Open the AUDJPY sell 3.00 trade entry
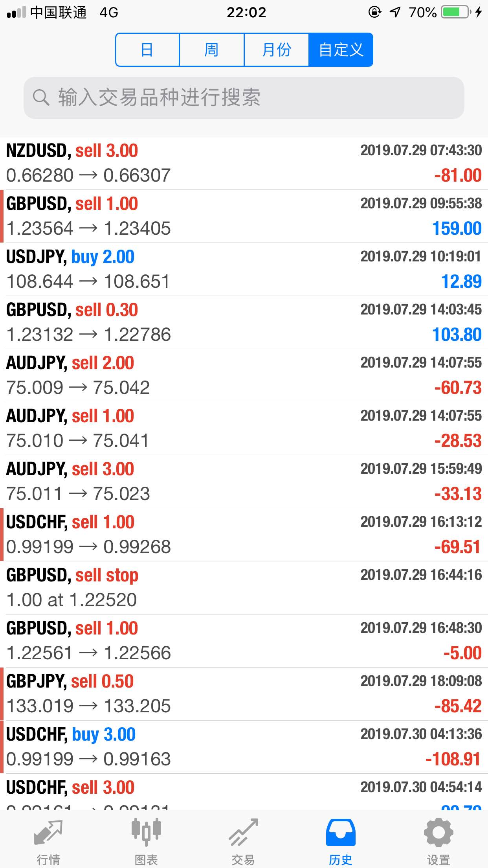 coord(244,482)
